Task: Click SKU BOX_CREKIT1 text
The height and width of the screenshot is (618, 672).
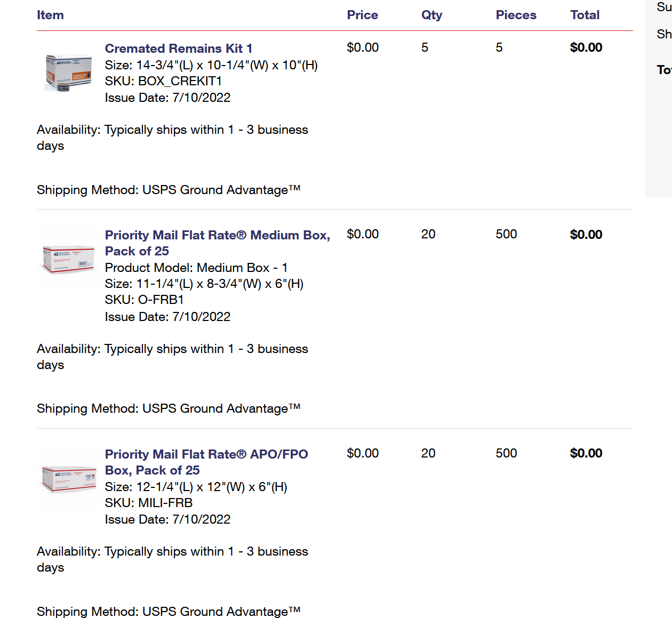Action: tap(163, 81)
